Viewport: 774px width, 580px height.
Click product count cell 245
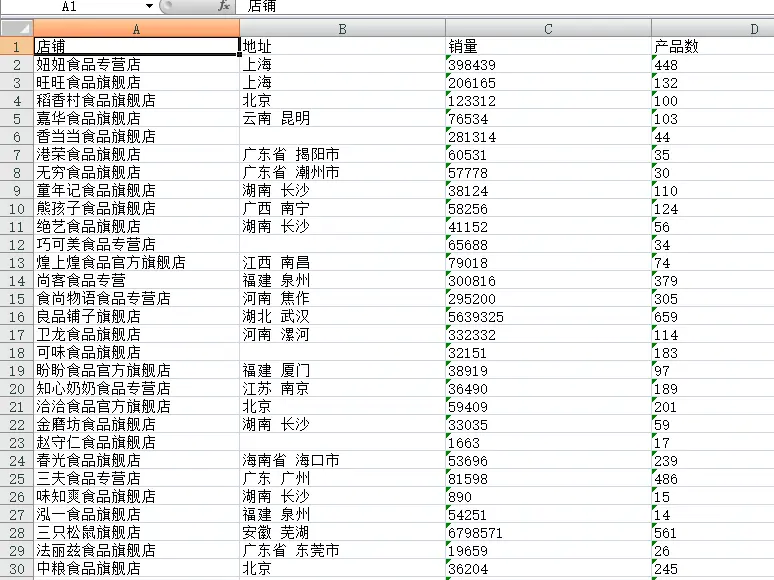(x=713, y=569)
